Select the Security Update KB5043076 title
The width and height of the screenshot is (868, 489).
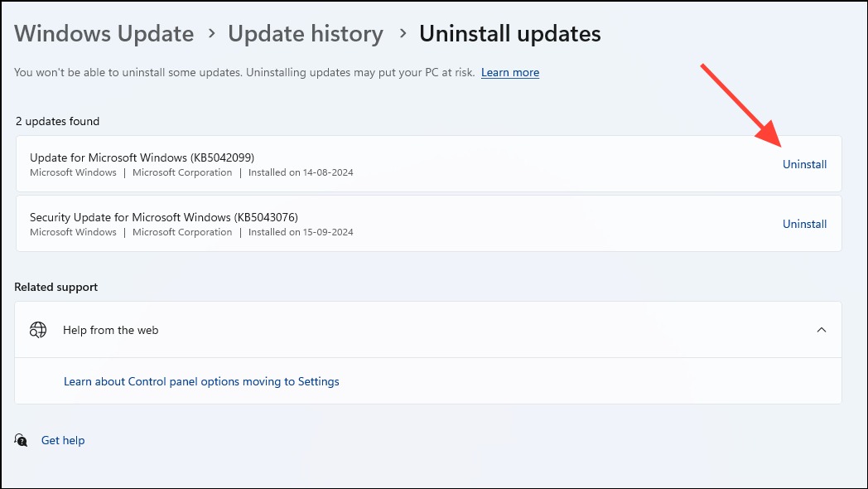(164, 218)
